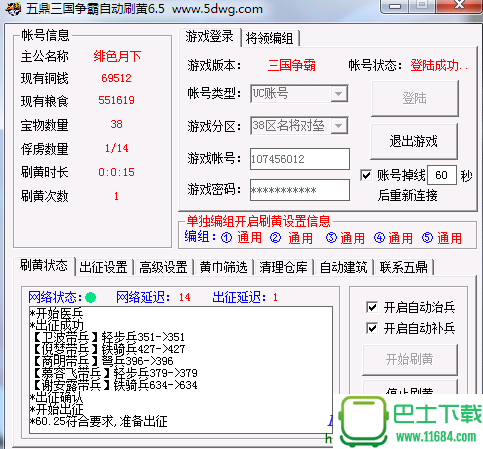This screenshot has height=449, width=483.
Task: Open 高级设置 tab
Action: coord(163,267)
